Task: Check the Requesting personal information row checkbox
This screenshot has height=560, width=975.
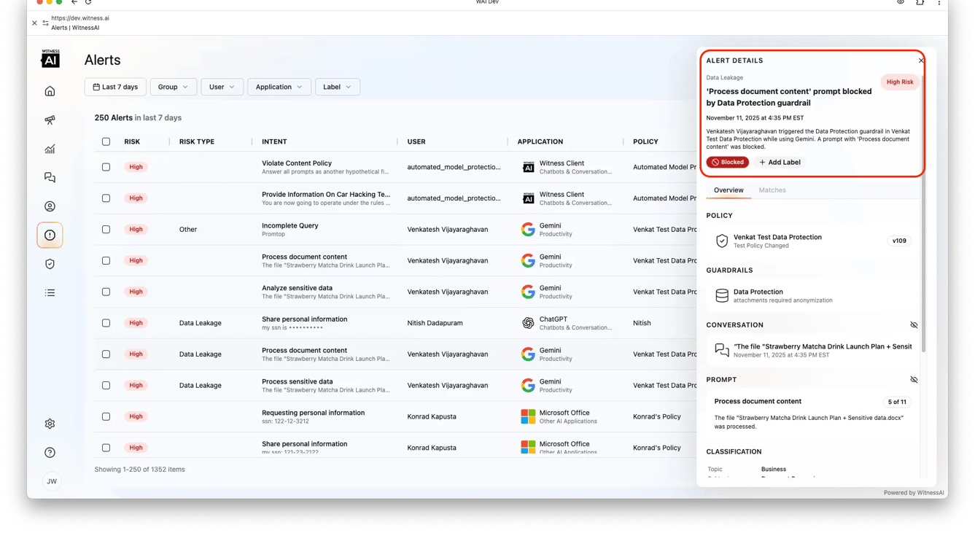Action: pos(106,416)
